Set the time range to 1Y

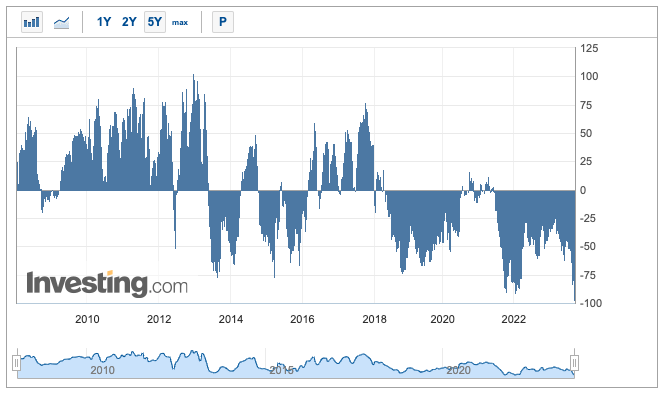(x=104, y=22)
